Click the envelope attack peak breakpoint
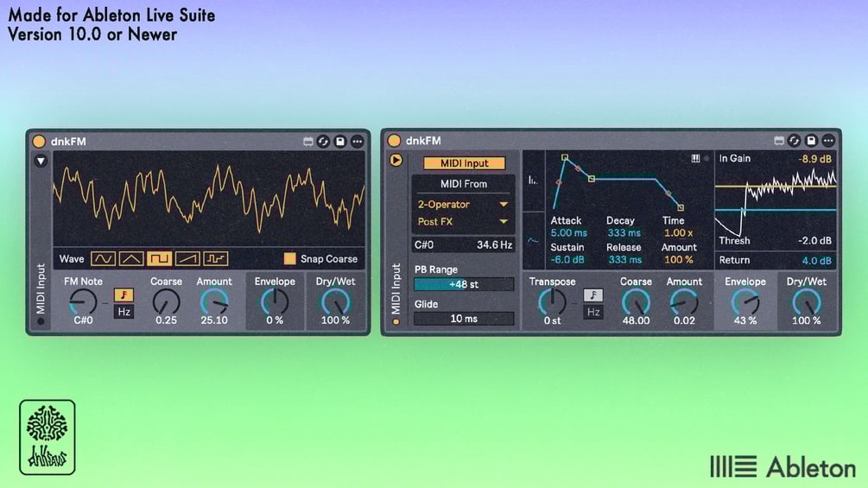 click(x=565, y=158)
